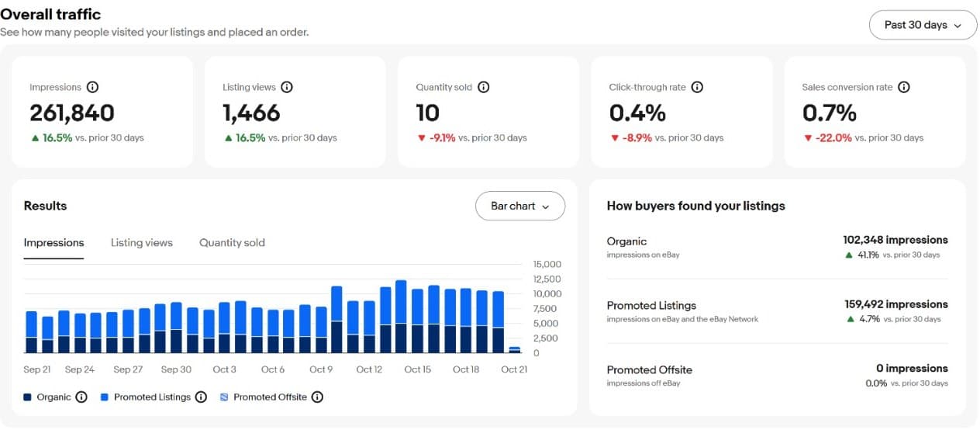Click the red down arrow under Sales conversion rate

pos(807,138)
